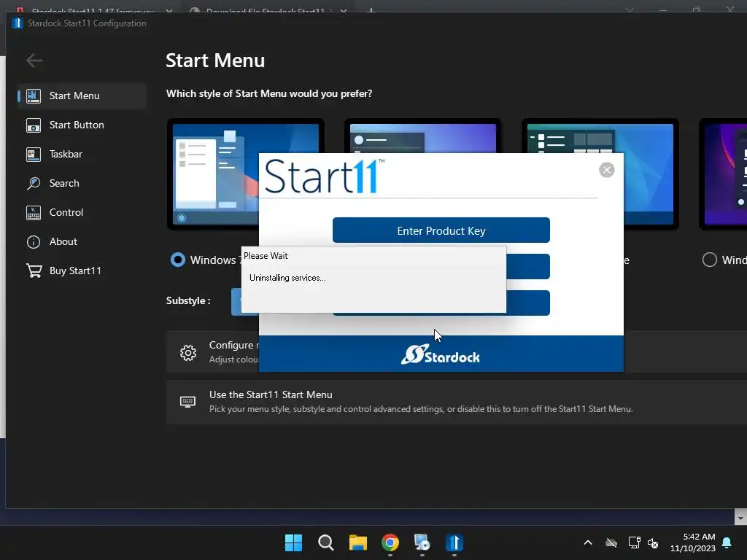
Task: Open the About page in sidebar
Action: pos(82,241)
